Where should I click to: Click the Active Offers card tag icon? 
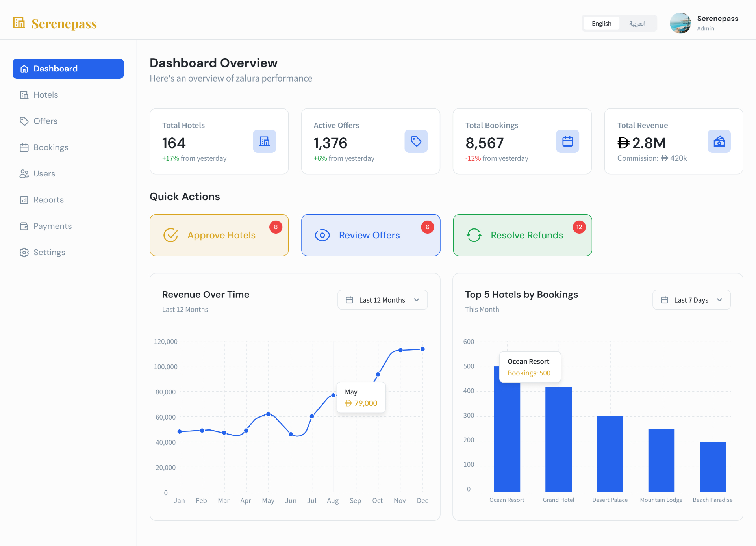[x=416, y=141]
